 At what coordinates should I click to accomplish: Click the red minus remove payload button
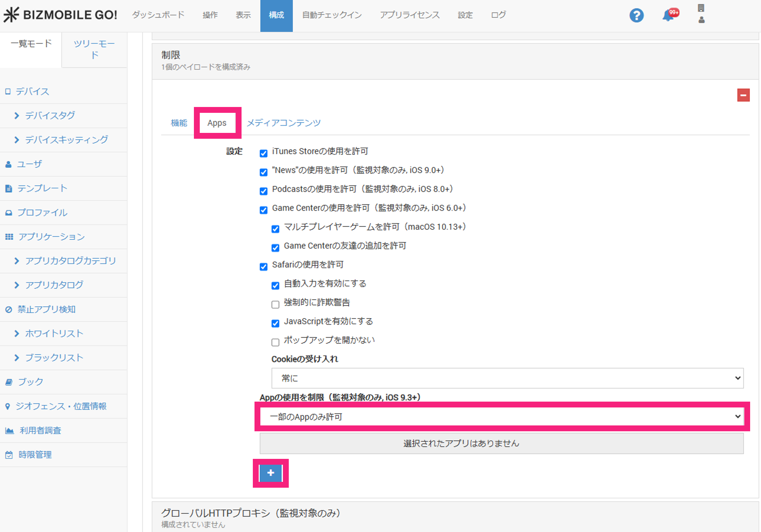(x=743, y=95)
